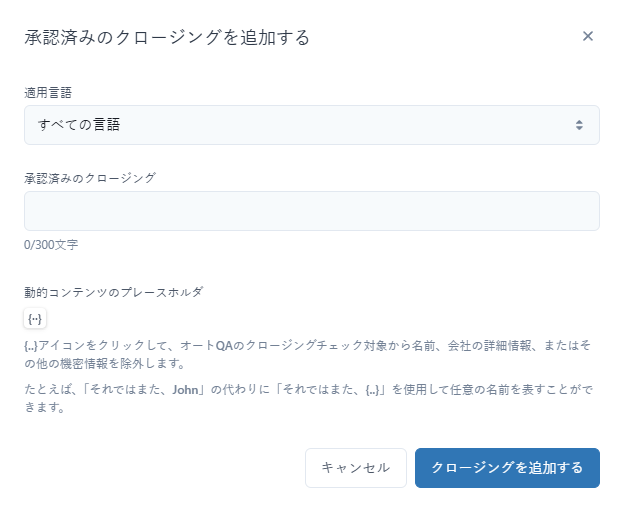This screenshot has width=626, height=514.
Task: Click the dialog title 承認済みのクロージングを追加する
Action: 167,38
